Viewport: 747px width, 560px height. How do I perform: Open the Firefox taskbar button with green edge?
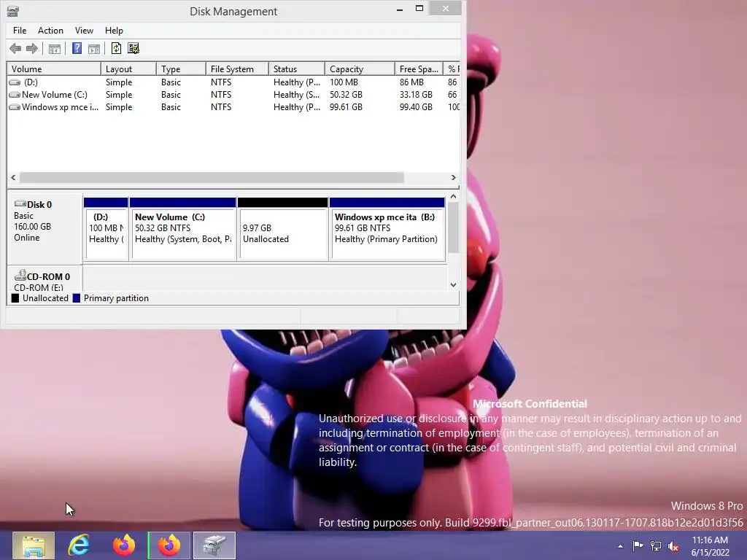coord(169,545)
